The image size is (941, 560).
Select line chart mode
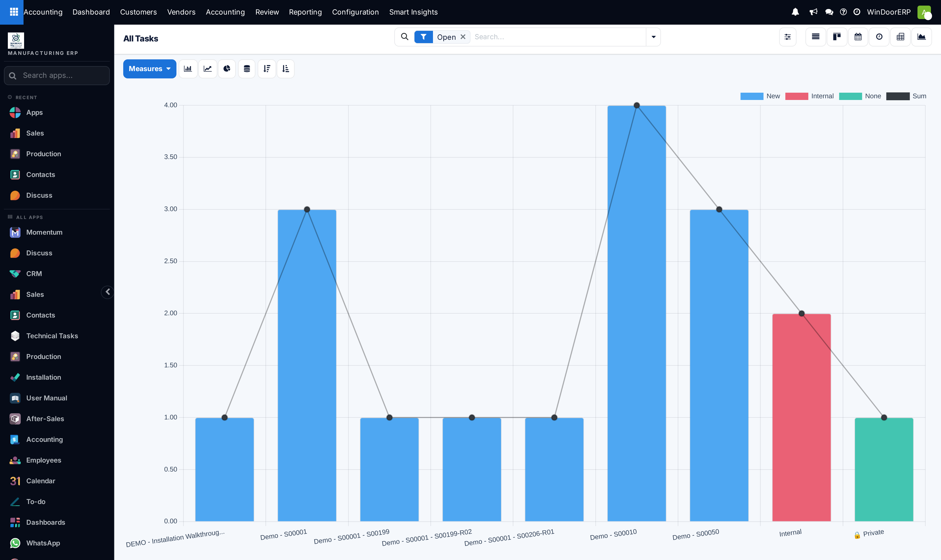coord(208,69)
